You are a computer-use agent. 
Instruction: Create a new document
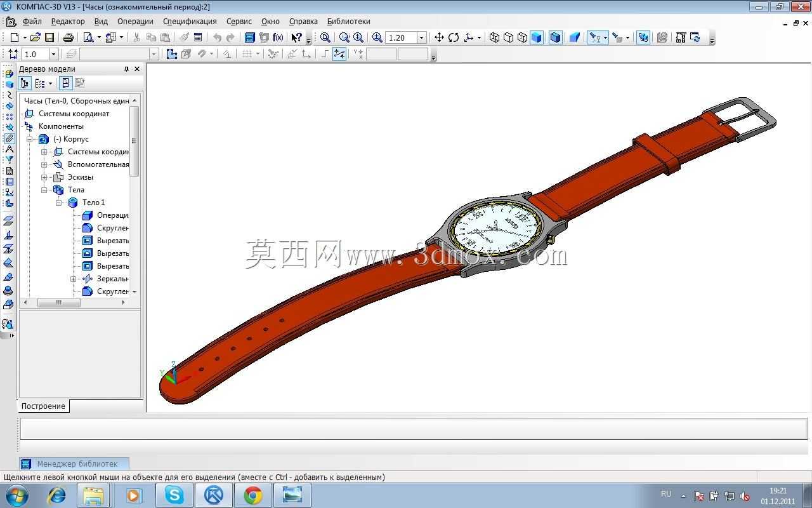click(14, 37)
